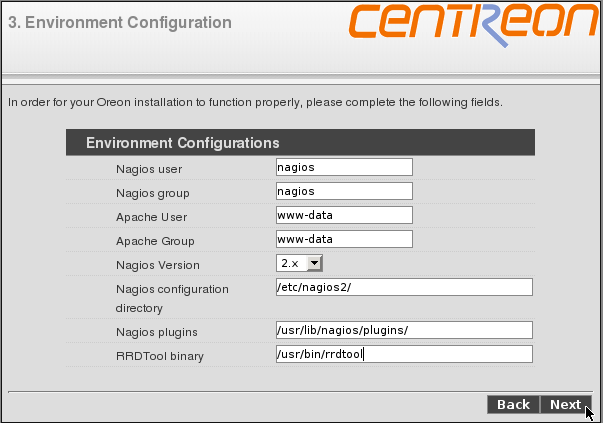Click the 'Nagios Version' label

158,265
